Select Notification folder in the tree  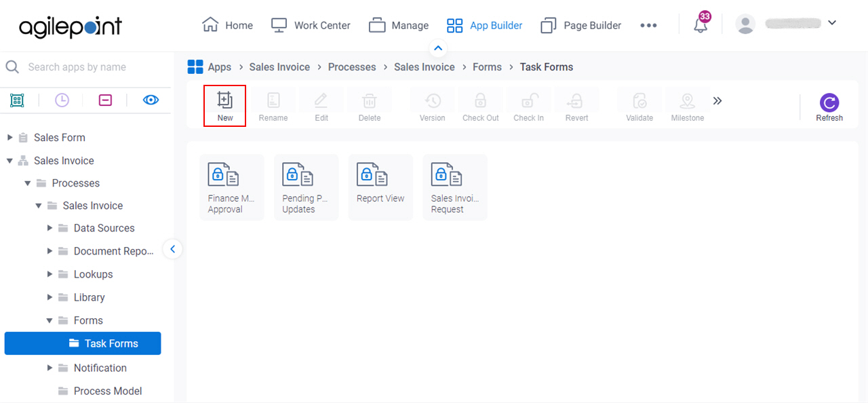(100, 368)
